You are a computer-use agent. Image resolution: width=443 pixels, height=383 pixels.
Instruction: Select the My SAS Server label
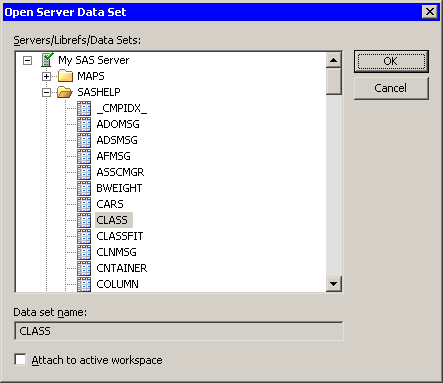[94, 60]
